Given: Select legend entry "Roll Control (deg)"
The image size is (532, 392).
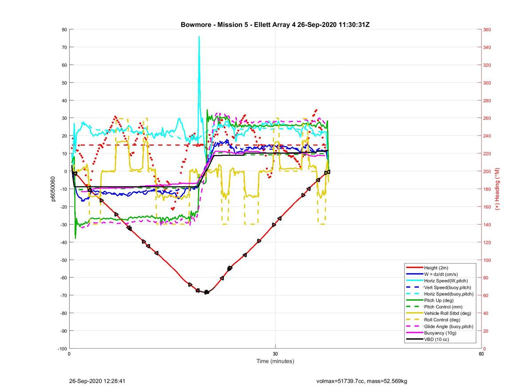Looking at the screenshot, I should coord(442,320).
